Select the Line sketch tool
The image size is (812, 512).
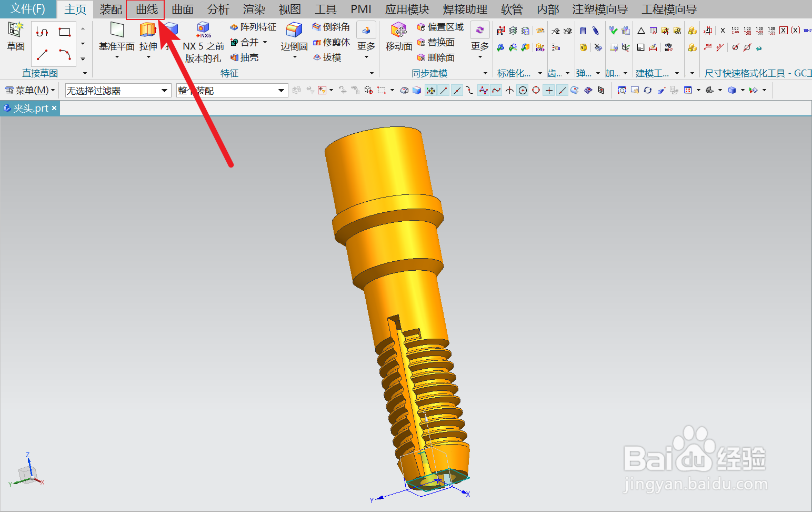pos(42,54)
